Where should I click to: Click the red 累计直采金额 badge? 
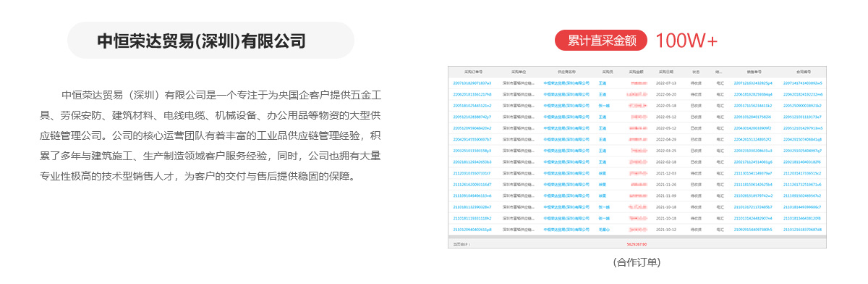(602, 41)
